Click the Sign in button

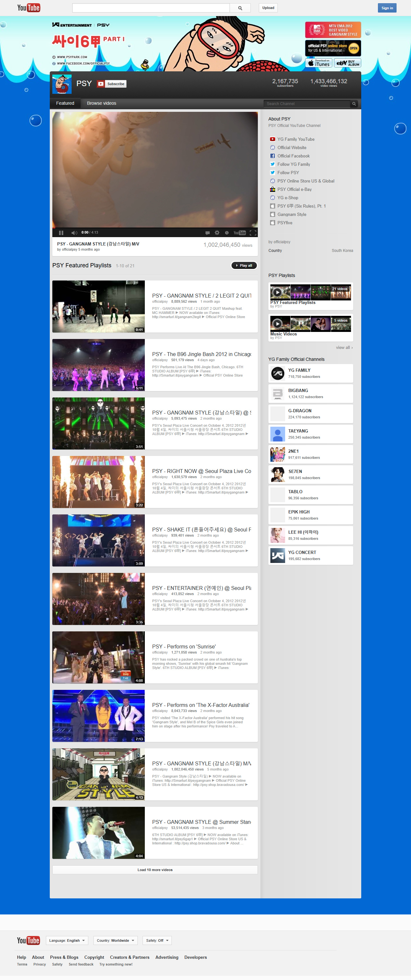pos(387,8)
